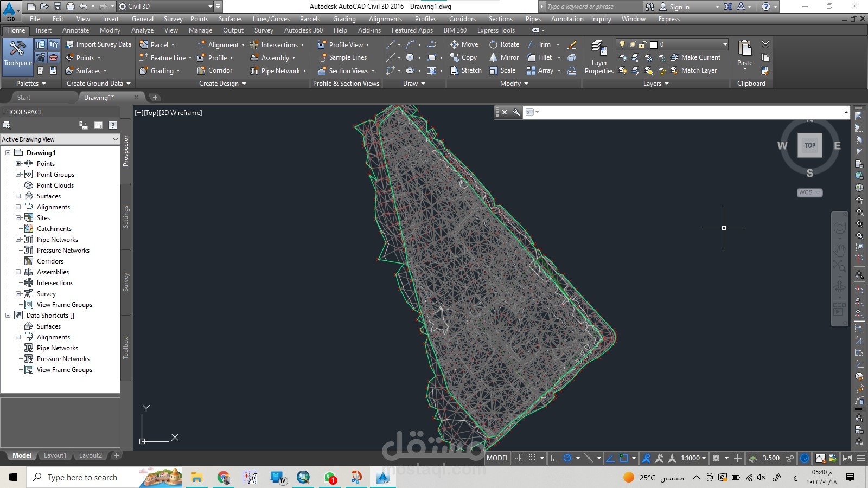Image resolution: width=868 pixels, height=488 pixels.
Task: Expand the Surfaces node under Drawing1
Action: 18,196
